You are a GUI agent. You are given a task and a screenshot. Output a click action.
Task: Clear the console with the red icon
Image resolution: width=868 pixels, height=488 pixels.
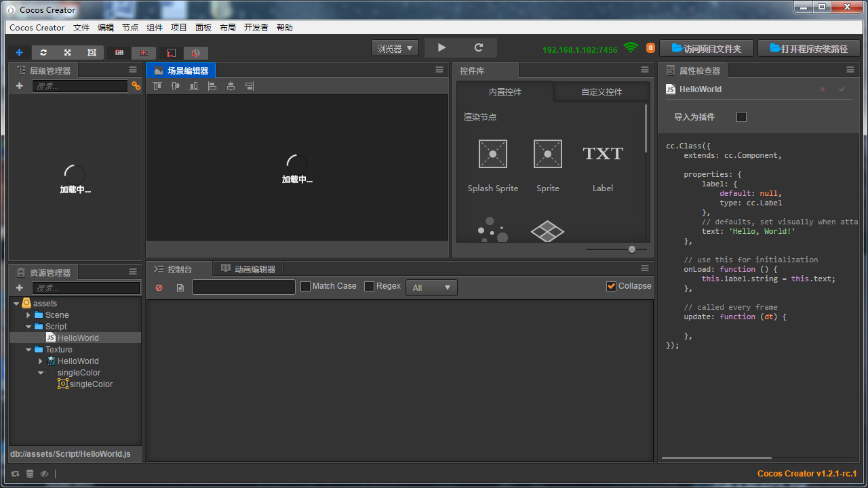159,287
